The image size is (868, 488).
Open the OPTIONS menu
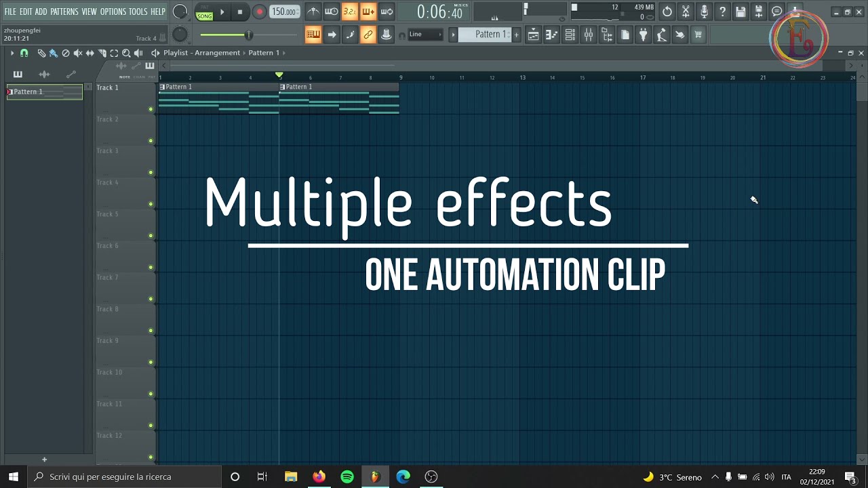(x=113, y=12)
